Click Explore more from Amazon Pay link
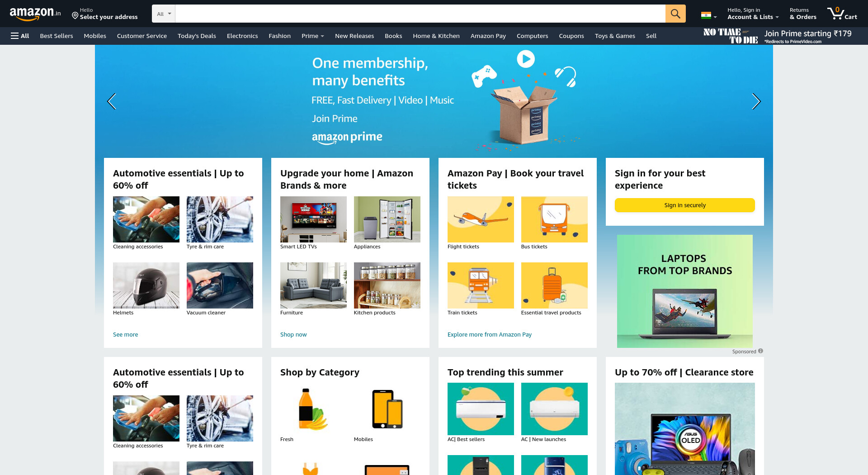This screenshot has height=475, width=868. (x=490, y=334)
